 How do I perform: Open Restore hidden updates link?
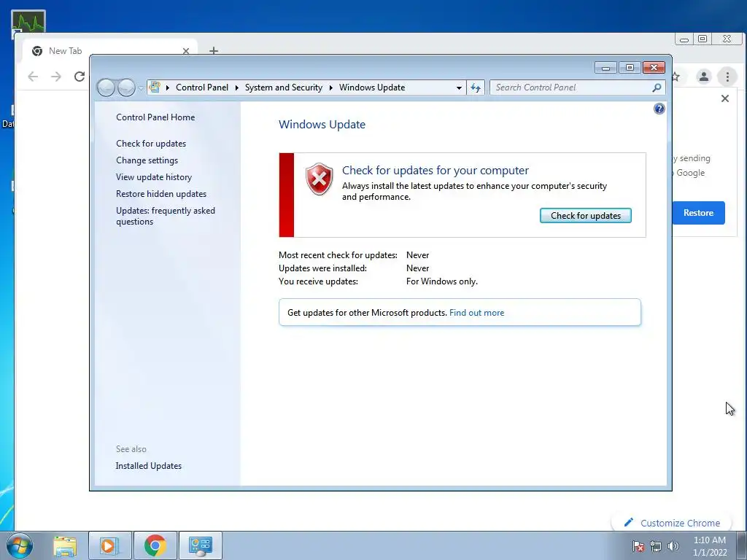click(161, 194)
